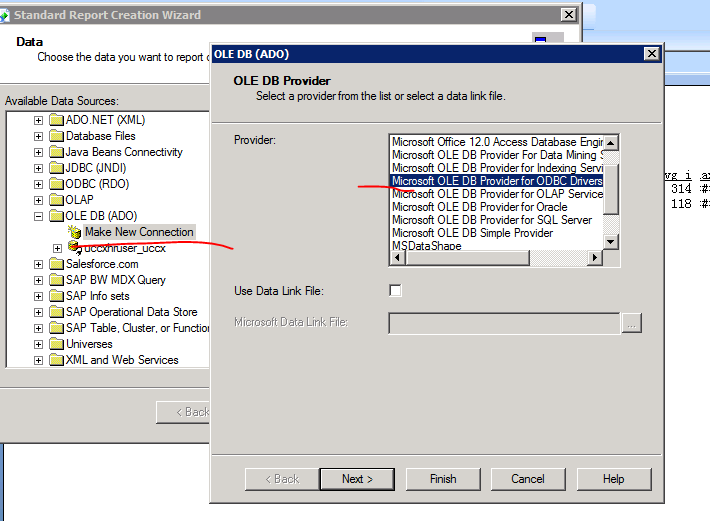Image resolution: width=710 pixels, height=521 pixels.
Task: Select Microsoft OLE DB Provider For Data Mining
Action: 497,155
